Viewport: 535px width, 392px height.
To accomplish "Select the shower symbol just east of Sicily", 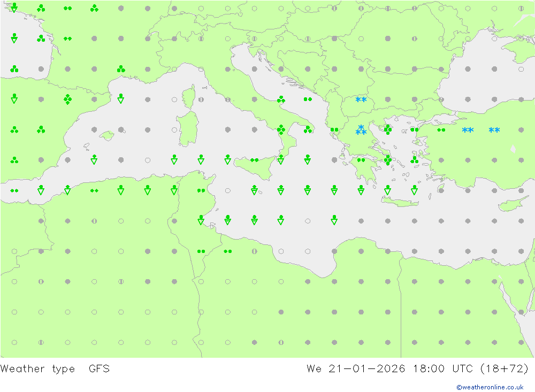I will (x=281, y=159).
